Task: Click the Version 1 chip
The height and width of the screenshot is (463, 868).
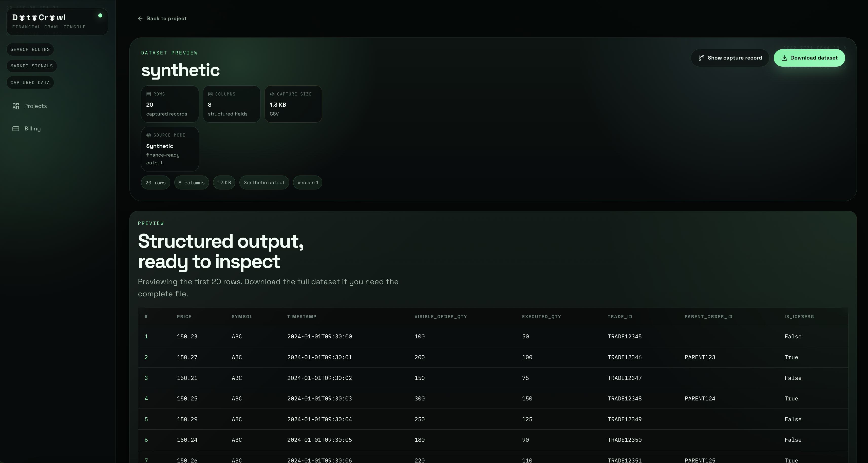Action: point(307,183)
